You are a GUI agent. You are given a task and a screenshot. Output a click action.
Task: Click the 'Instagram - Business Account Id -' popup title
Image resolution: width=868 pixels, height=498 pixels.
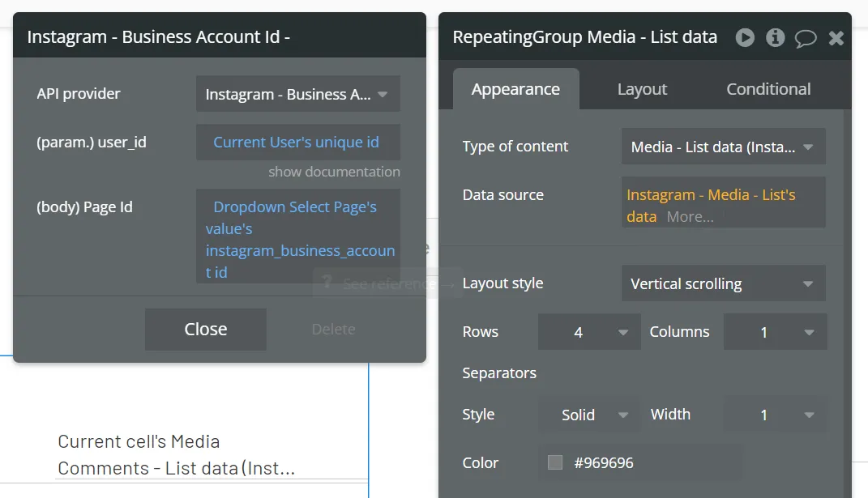point(158,37)
